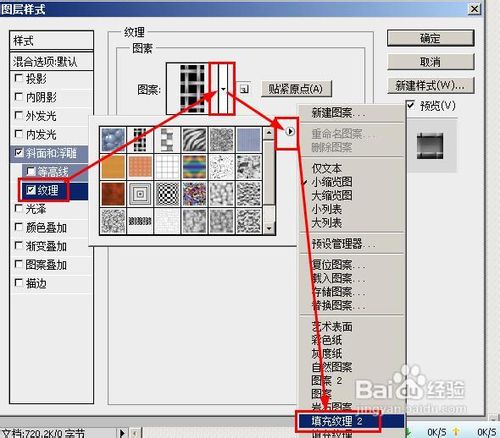500x438 pixels.
Task: Enable the 渐变叠加 checkbox
Action: pos(19,246)
